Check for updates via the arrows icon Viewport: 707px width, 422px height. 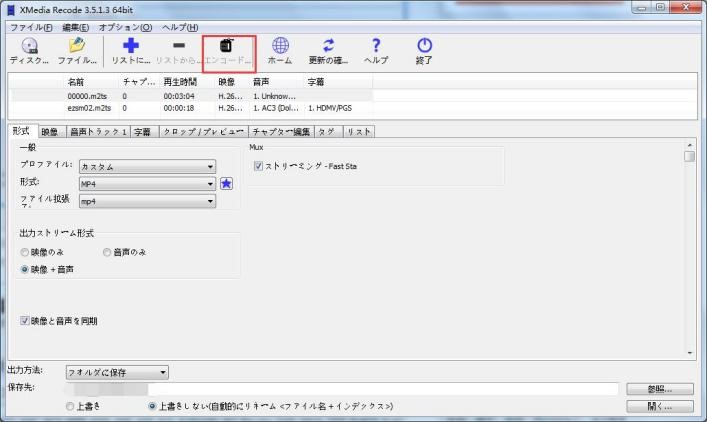[328, 46]
